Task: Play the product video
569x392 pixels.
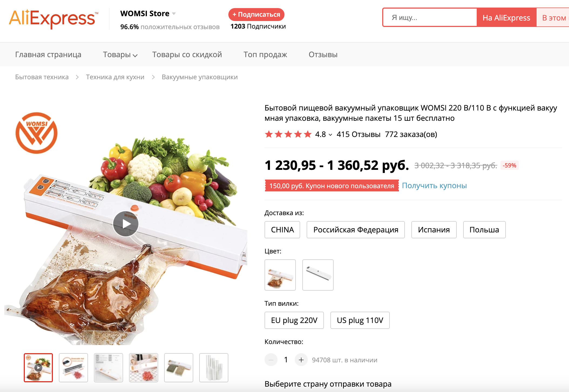Action: 126,224
